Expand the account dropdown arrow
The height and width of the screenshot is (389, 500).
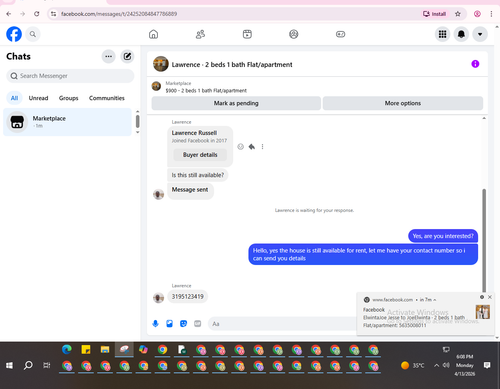(480, 34)
